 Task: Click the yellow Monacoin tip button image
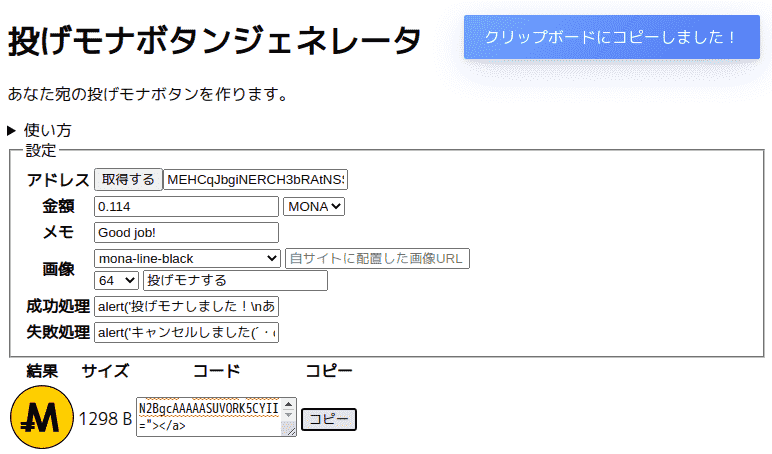pos(42,417)
